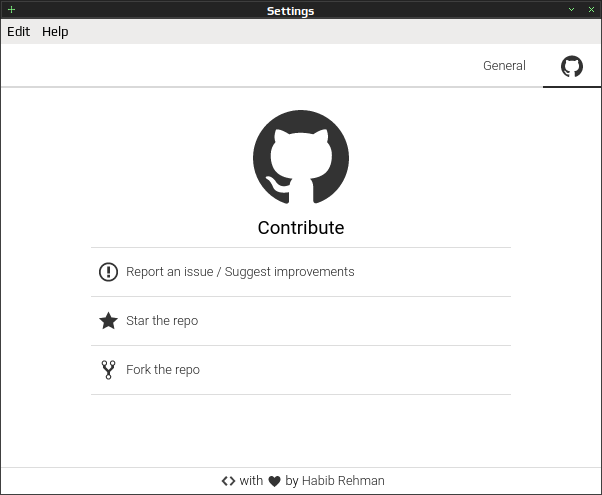This screenshot has height=495, width=602.
Task: Minimize window with the green chevron button
Action: click(571, 10)
